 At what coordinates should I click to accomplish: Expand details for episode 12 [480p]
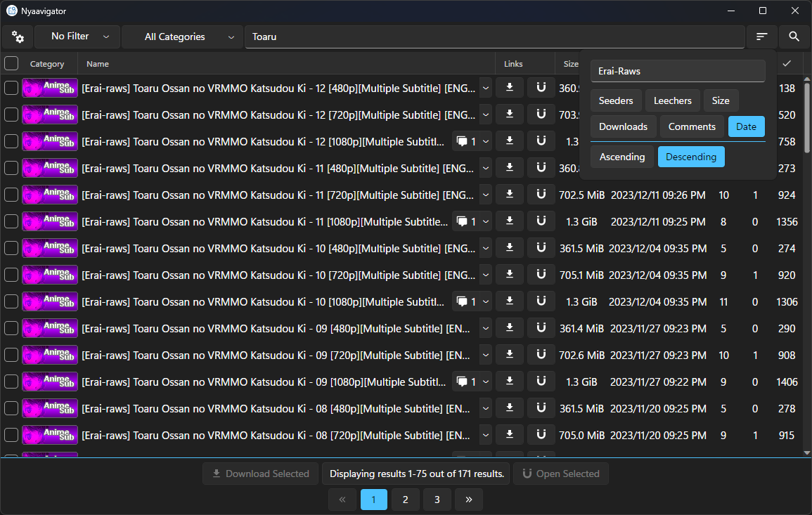pos(486,88)
